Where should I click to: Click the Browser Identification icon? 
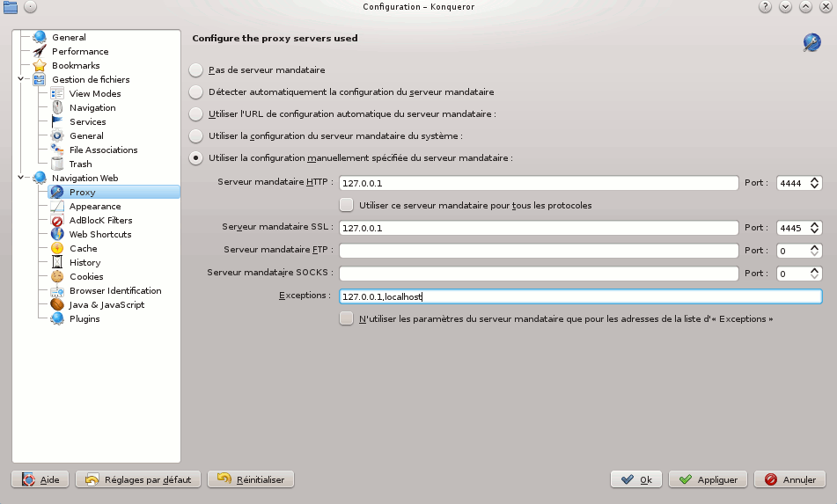[x=57, y=290]
